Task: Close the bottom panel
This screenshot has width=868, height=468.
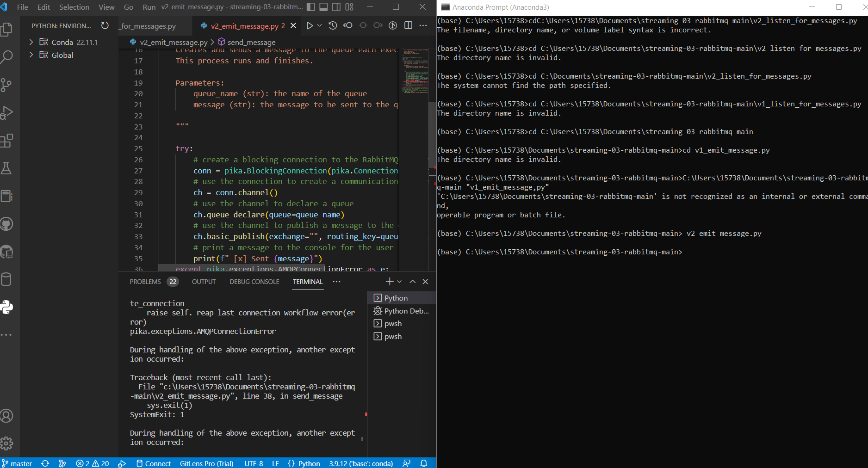Action: coord(426,282)
